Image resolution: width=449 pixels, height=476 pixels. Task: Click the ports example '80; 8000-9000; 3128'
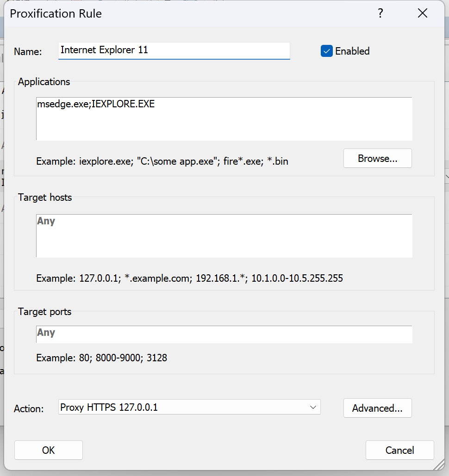pos(123,358)
